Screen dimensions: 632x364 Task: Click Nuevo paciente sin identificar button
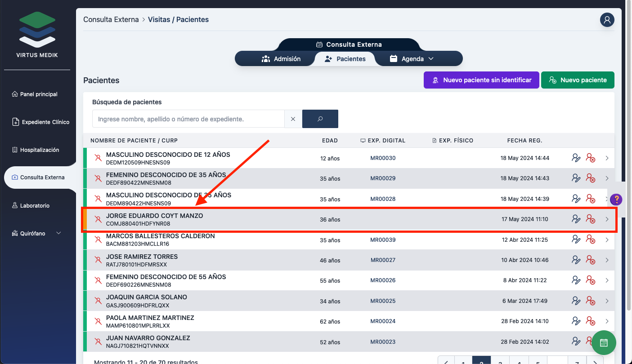pyautogui.click(x=481, y=80)
